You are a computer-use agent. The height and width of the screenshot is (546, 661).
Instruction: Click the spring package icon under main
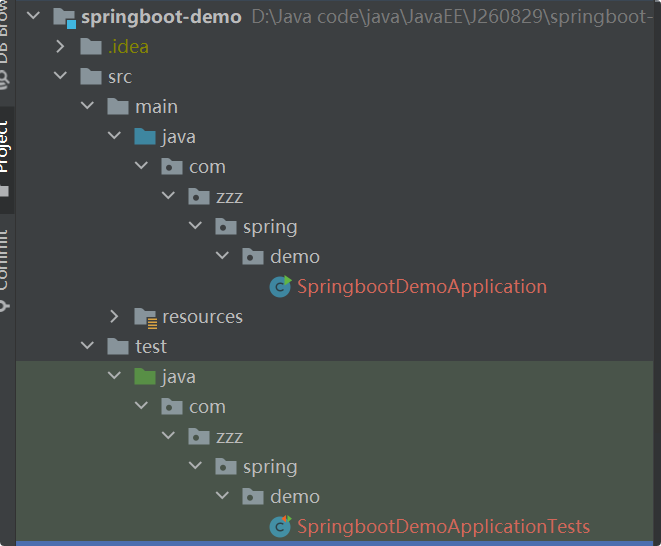226,226
